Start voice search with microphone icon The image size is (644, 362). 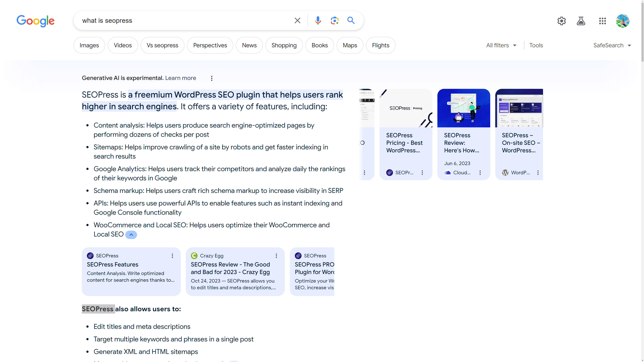(318, 20)
